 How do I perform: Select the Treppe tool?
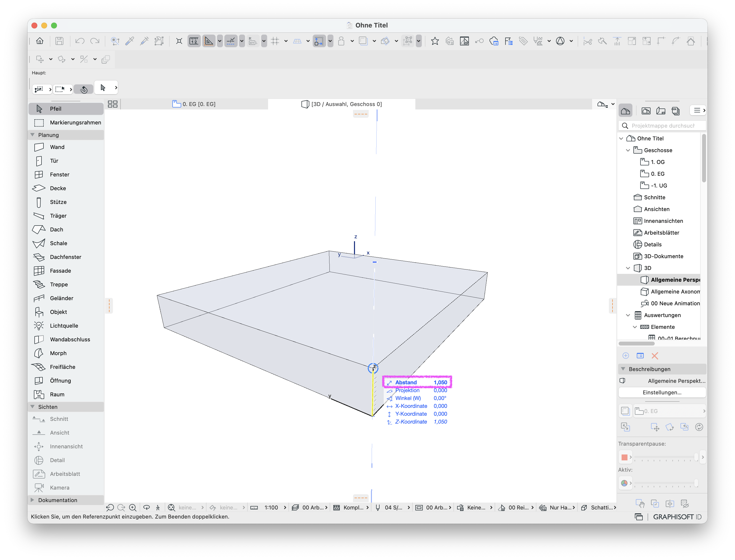[x=66, y=284]
